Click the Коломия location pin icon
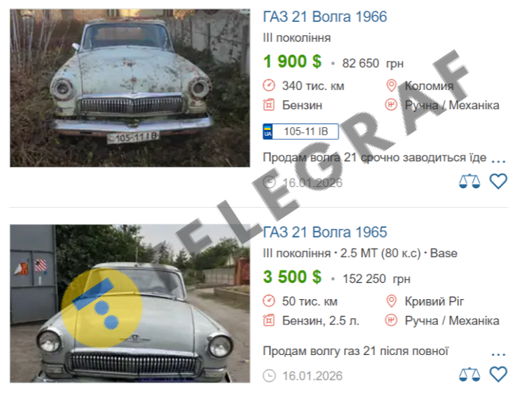Viewport: 532px width, 399px height. tap(392, 85)
